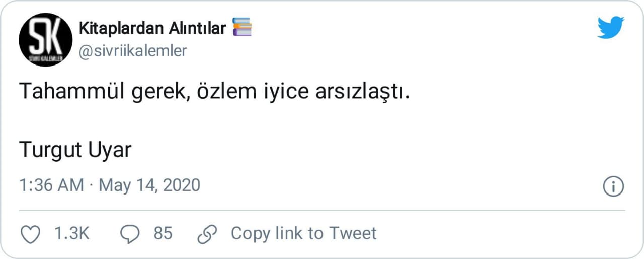
Task: Open the @sivriikalemler handle
Action: 133,51
